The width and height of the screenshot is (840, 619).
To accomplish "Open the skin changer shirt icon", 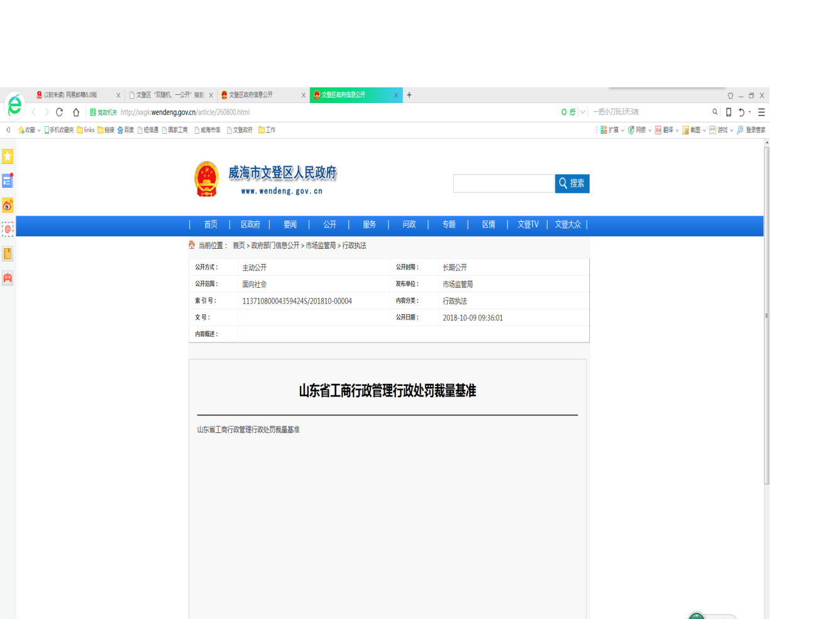I will pos(730,96).
